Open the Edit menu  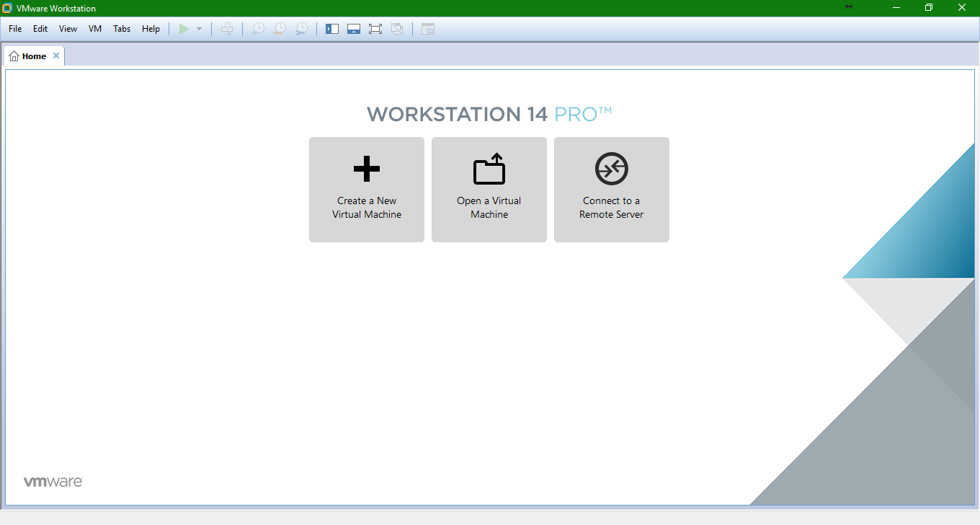click(x=40, y=29)
